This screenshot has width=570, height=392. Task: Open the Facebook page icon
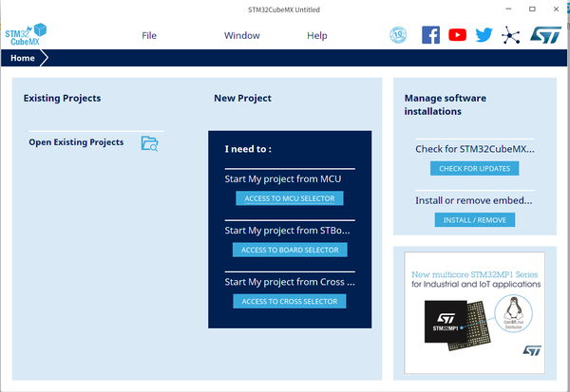[430, 35]
